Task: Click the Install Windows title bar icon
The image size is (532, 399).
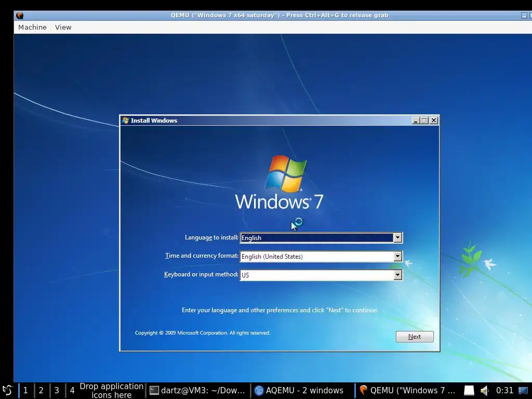Action: 126,121
